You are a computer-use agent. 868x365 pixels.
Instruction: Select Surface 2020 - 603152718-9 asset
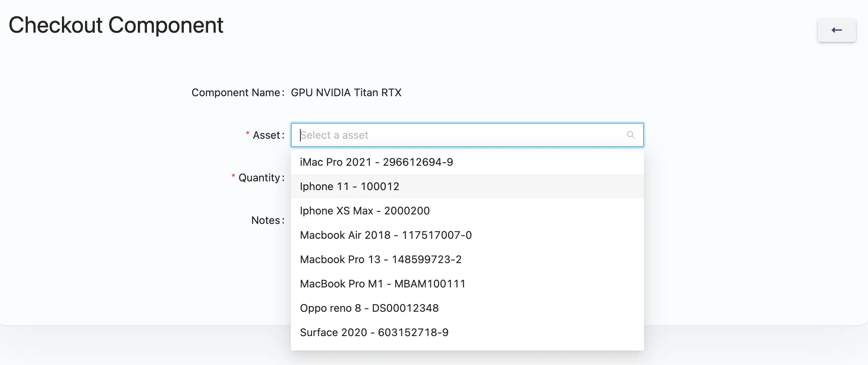(374, 332)
